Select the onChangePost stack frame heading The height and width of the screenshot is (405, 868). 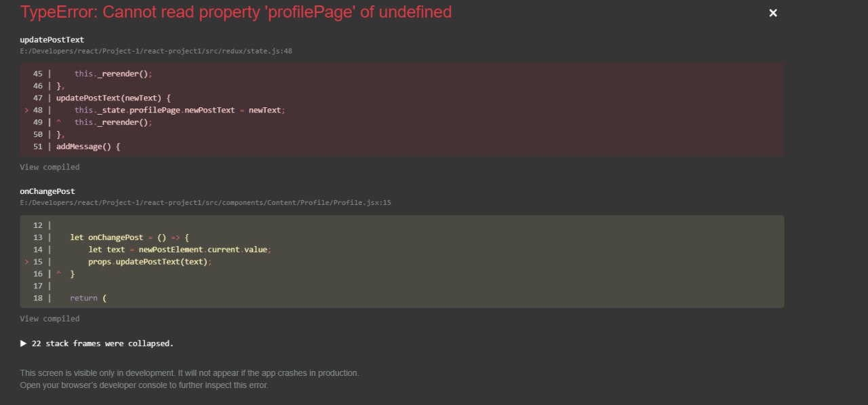click(x=47, y=191)
